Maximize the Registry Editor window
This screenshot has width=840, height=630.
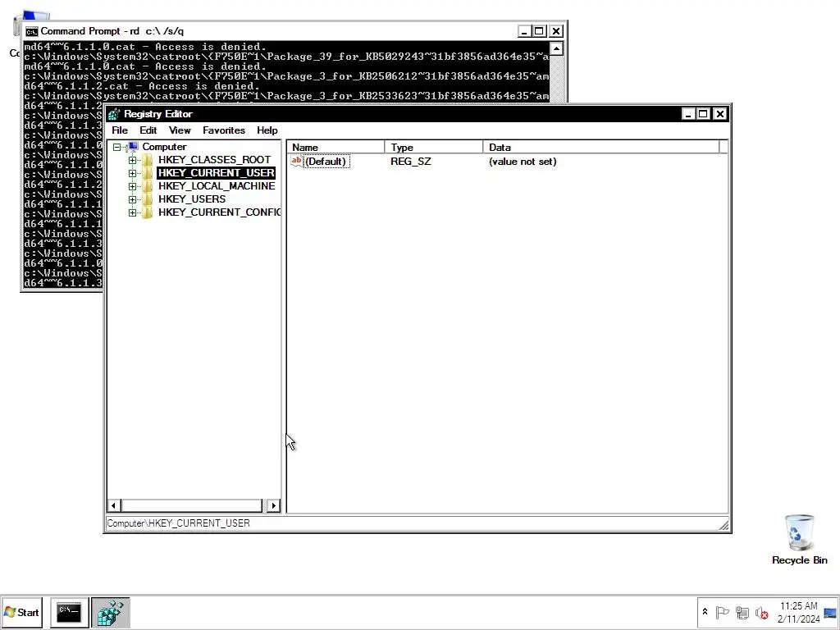[703, 114]
